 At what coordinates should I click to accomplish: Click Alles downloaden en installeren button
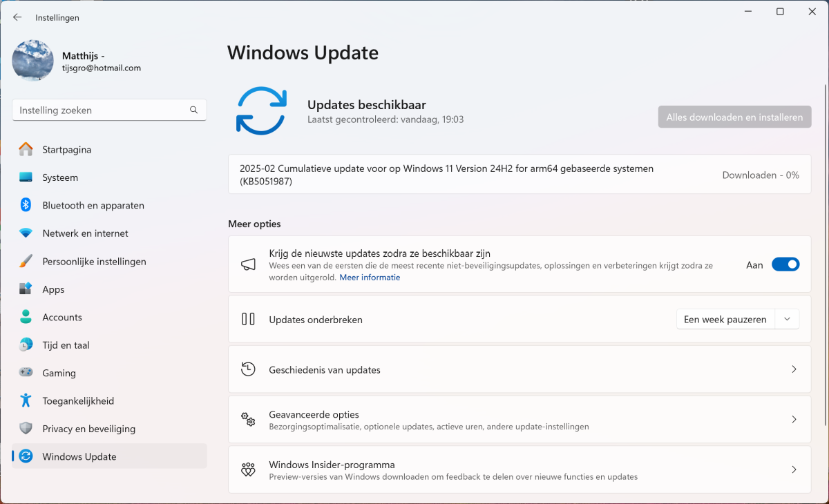tap(734, 117)
